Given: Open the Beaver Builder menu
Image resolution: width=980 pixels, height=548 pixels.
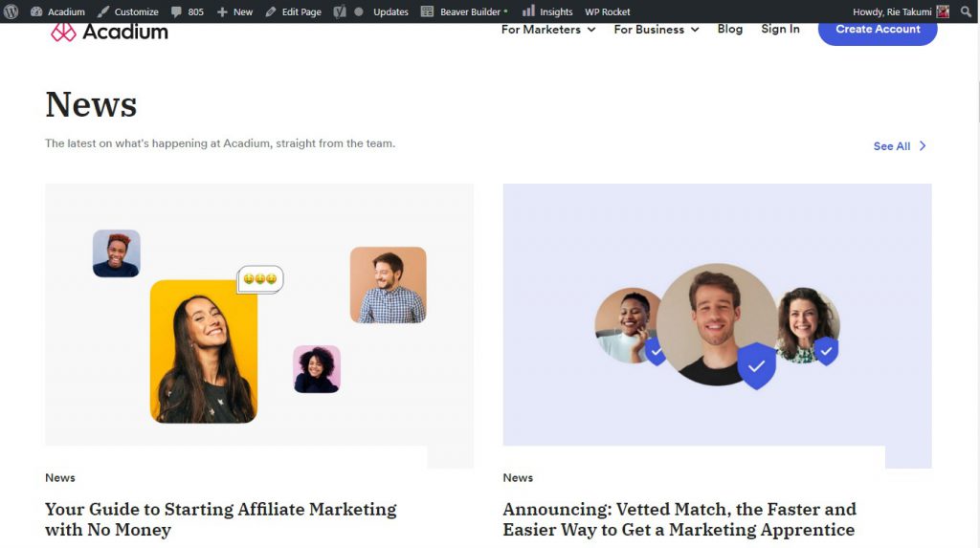Looking at the screenshot, I should (464, 11).
